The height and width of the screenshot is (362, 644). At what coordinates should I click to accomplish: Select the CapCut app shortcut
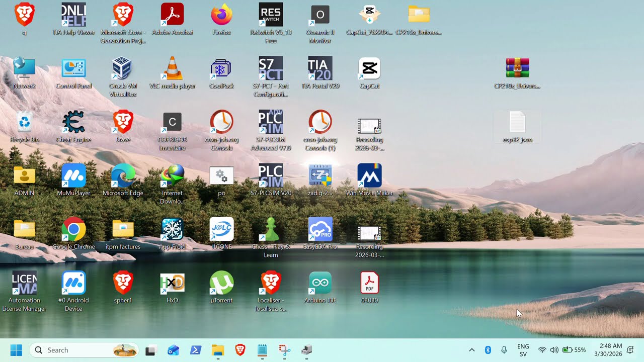point(369,73)
